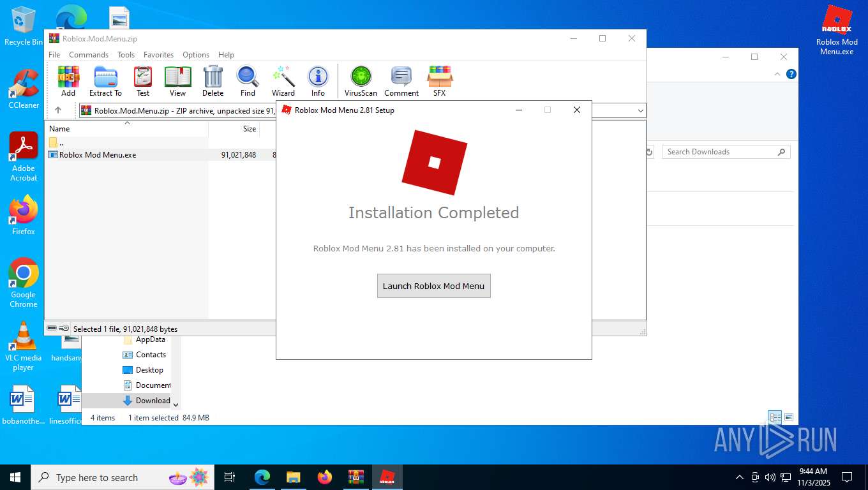
Task: Click the Add toolbar icon in WinRAR
Action: [x=68, y=81]
